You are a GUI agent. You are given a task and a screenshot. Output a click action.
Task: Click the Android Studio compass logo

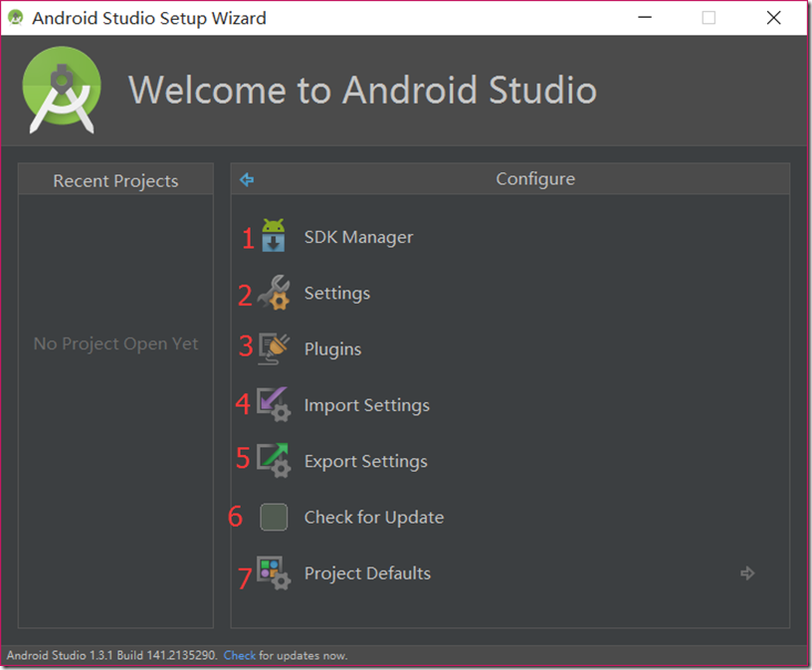(63, 91)
